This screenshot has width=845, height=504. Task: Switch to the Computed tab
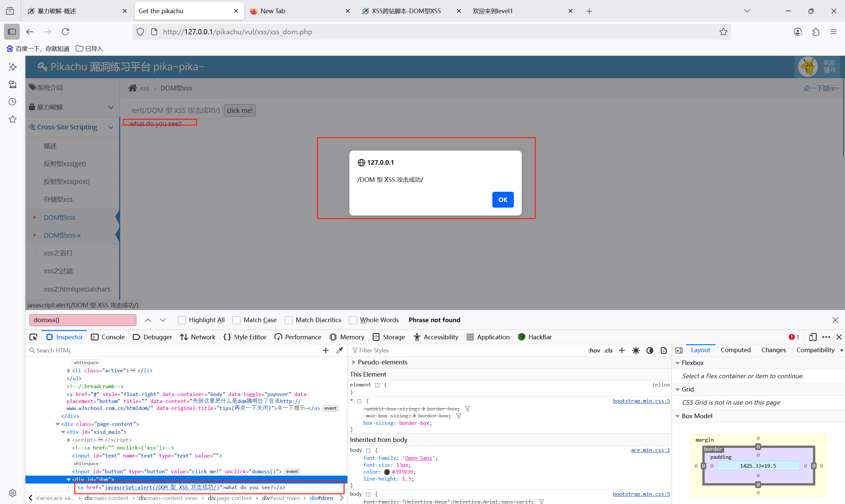(x=736, y=350)
